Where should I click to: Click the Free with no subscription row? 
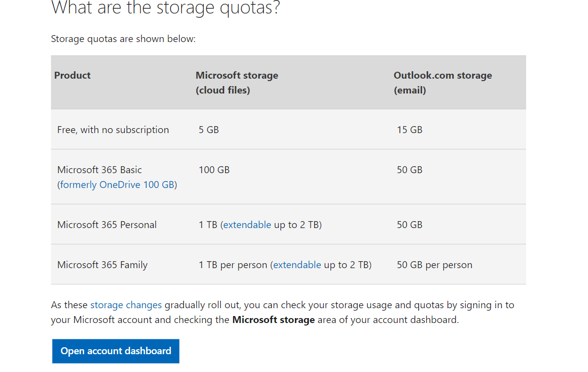click(x=112, y=129)
